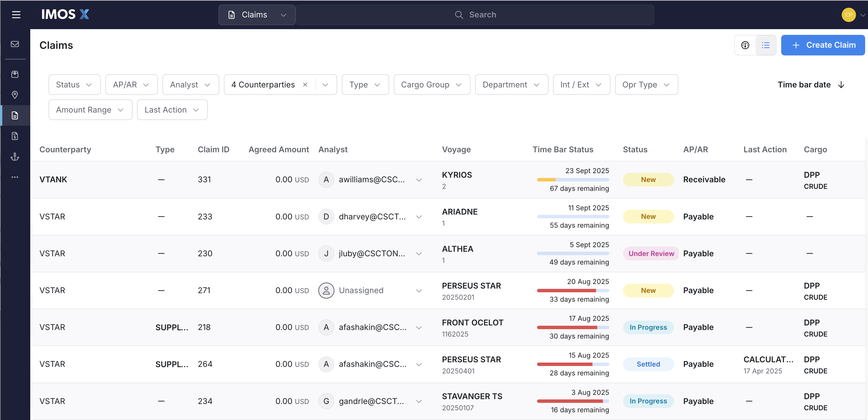This screenshot has height=420, width=868.
Task: Toggle the list view mode
Action: [x=766, y=45]
